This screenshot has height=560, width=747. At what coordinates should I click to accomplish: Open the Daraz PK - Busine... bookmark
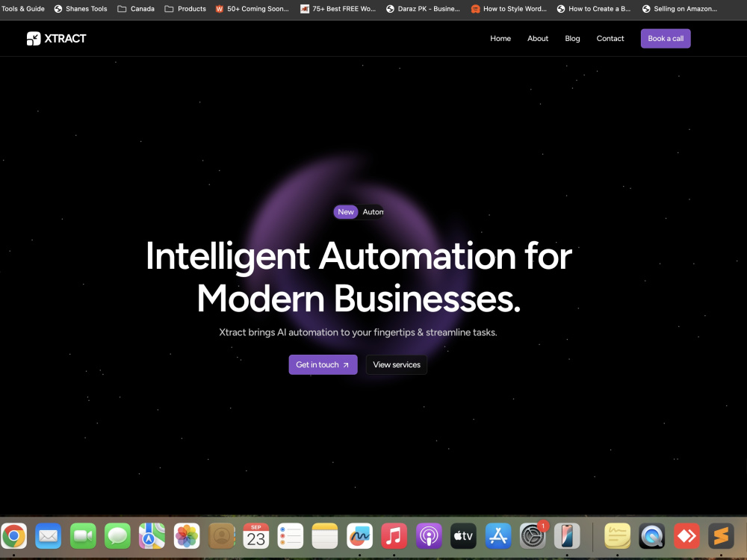coord(423,8)
